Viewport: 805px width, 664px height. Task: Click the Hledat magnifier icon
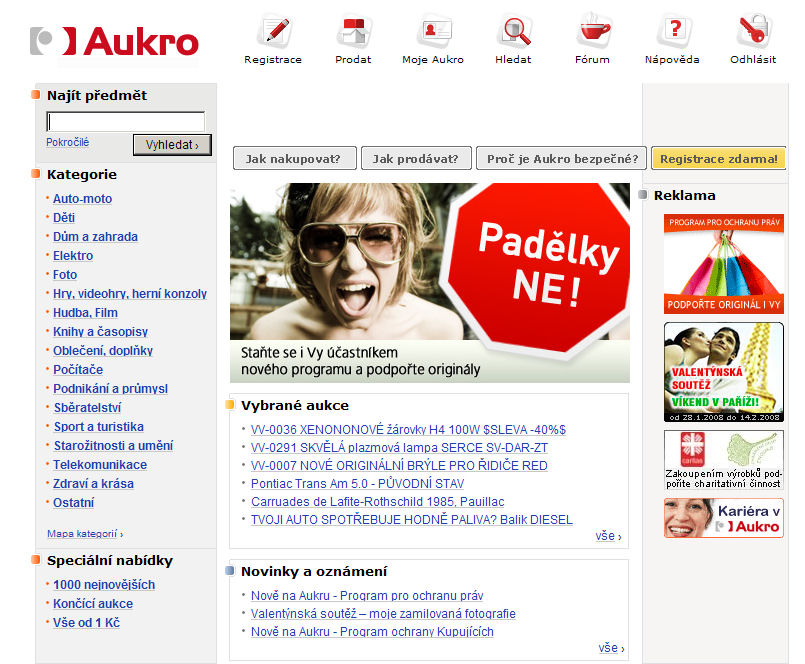(514, 31)
